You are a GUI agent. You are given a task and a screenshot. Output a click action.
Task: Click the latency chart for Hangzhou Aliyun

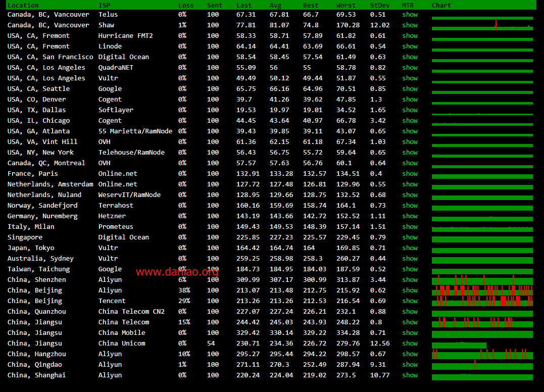[x=482, y=354]
